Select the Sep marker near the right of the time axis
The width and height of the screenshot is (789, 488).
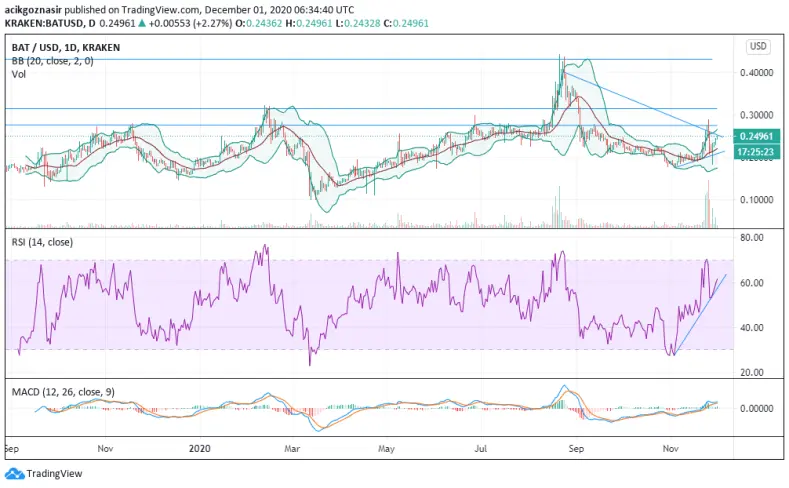click(x=576, y=448)
